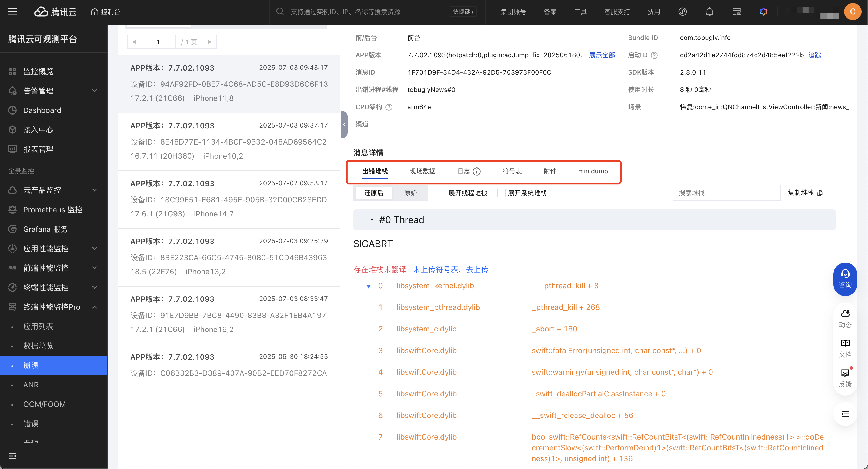The width and height of the screenshot is (868, 469).
Task: Select the 出错堆栈 tab
Action: click(x=375, y=172)
